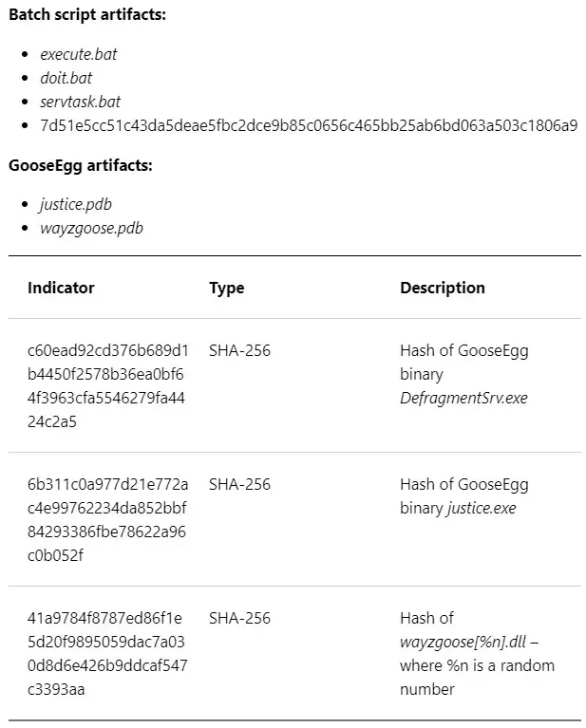Click the wayzgoose.pdb list item
Image resolution: width=586 pixels, height=728 pixels.
pyautogui.click(x=91, y=228)
